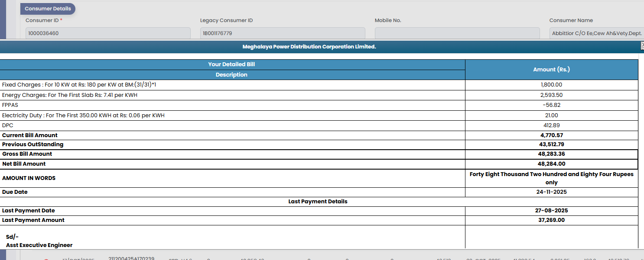Click the Amount (Rs.) column header
Viewport: 644px width, 260px height.
click(551, 70)
